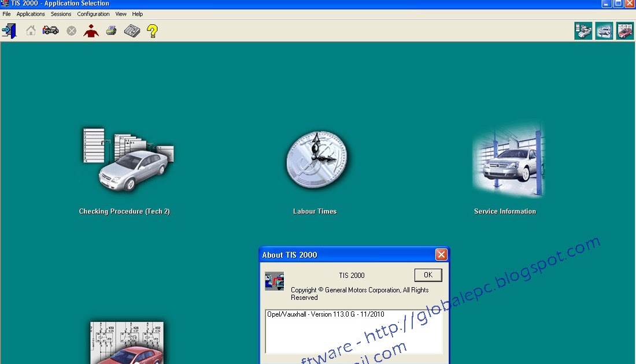Open the Applications menu
This screenshot has width=636, height=364.
point(31,14)
